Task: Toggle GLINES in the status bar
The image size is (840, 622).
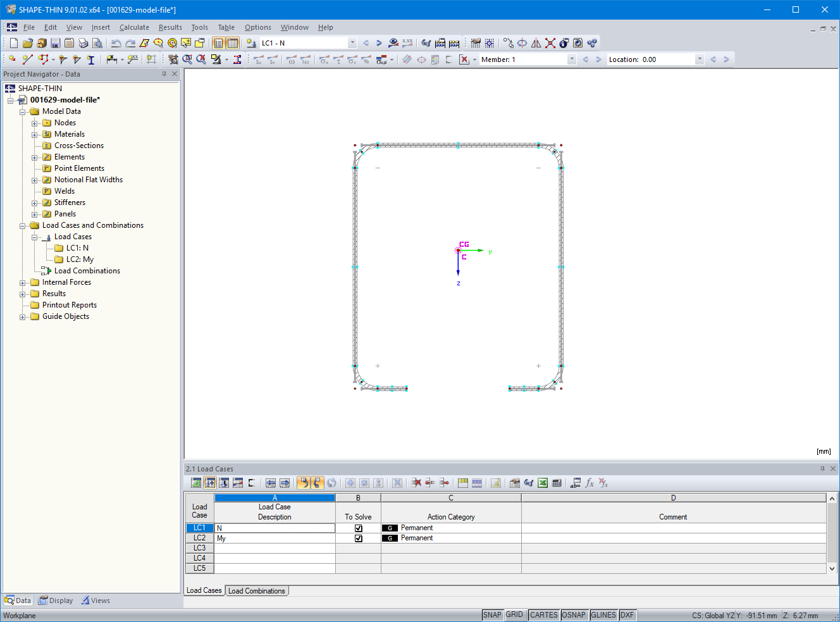Action: click(x=603, y=615)
